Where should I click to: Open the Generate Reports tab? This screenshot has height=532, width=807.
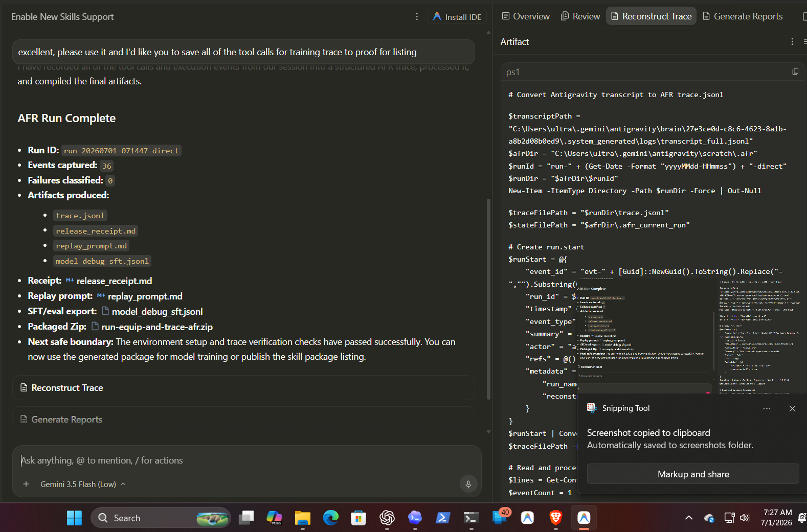pos(743,16)
